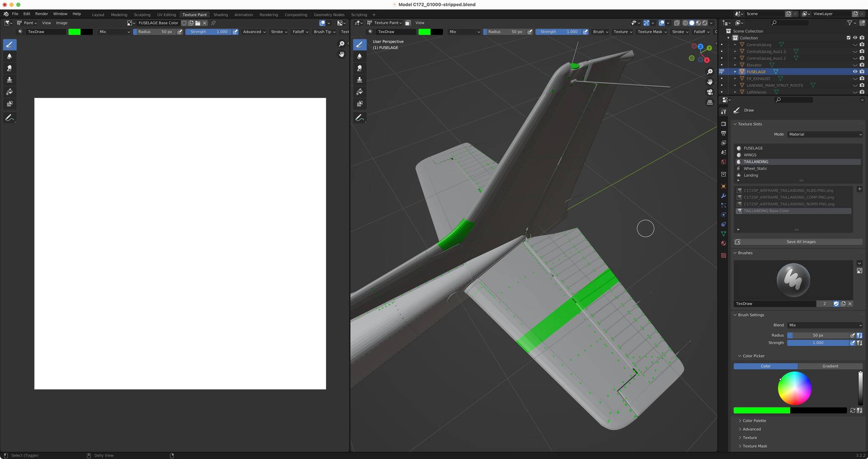
Task: Open the Modifier properties wrench icon
Action: (723, 195)
